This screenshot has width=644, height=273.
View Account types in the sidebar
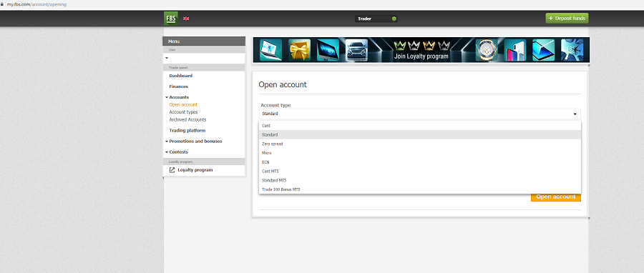[183, 112]
